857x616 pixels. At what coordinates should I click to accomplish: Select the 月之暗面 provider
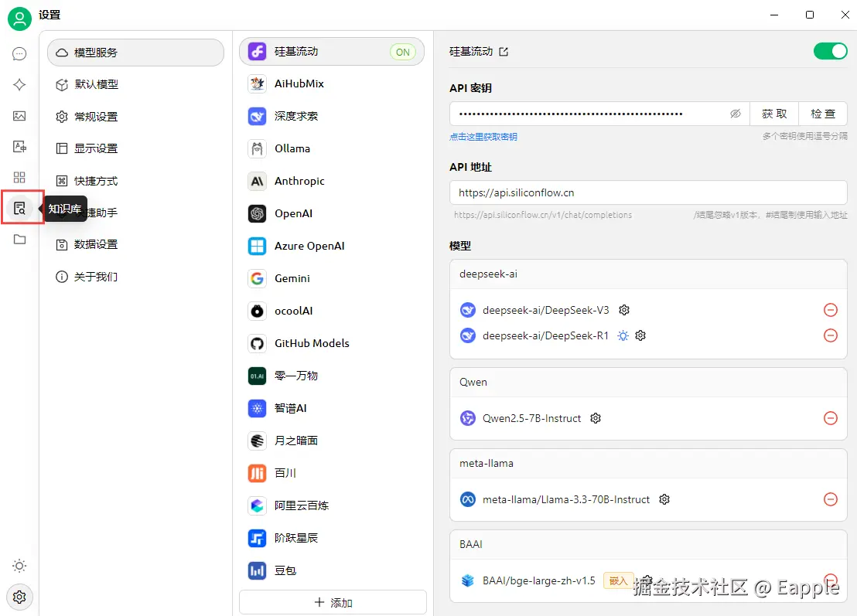pyautogui.click(x=332, y=440)
